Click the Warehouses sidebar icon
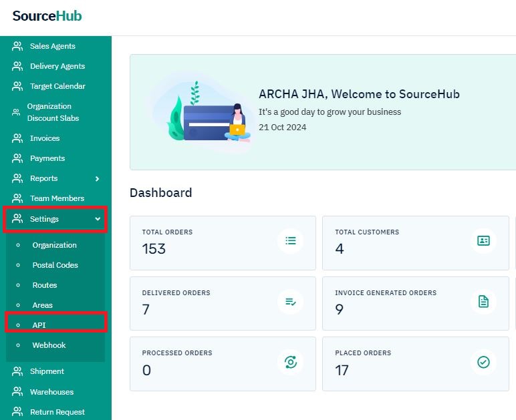516x420 pixels. 17,392
